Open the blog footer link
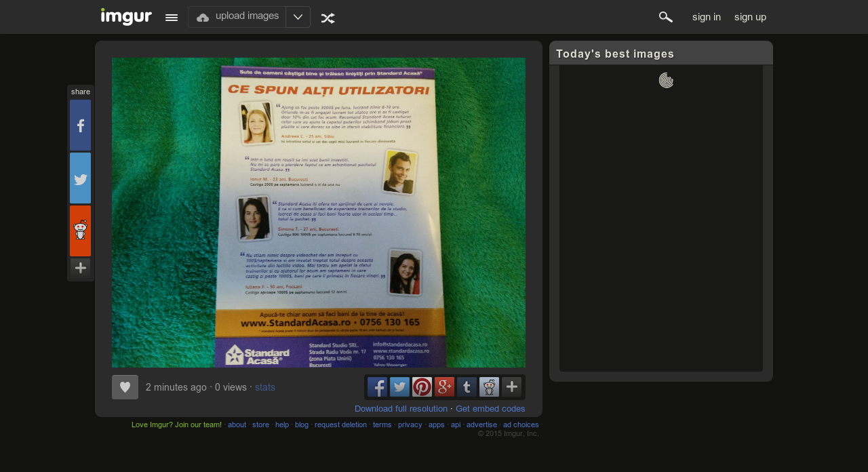 (x=302, y=425)
